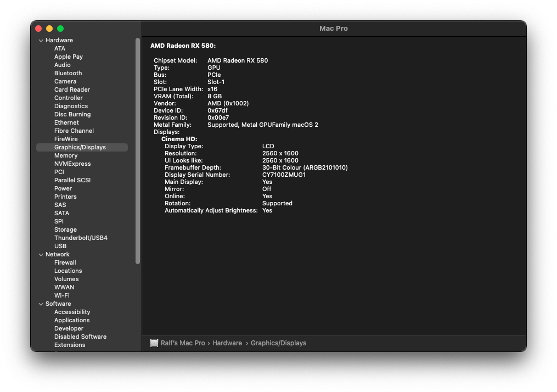Viewport: 557px width, 392px height.
Task: Select Developer under Software
Action: [69, 328]
